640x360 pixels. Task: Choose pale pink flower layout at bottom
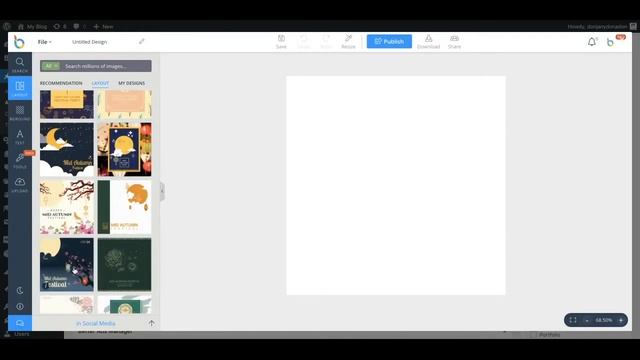tap(67, 304)
